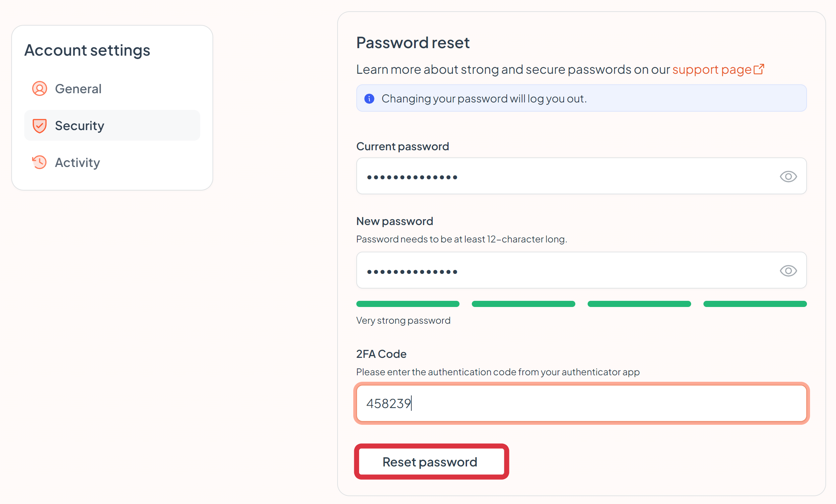Click the 2FA Code input field

tap(581, 403)
